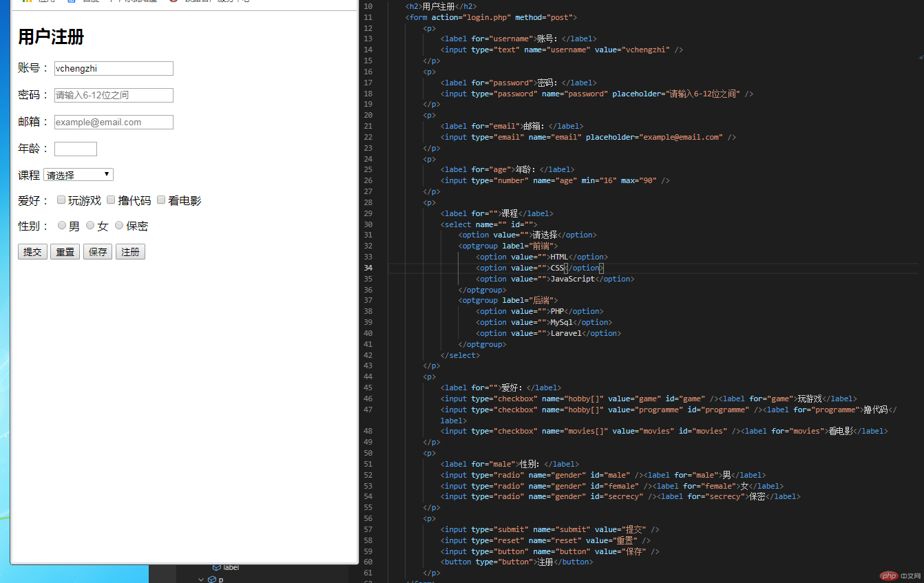
Task: Click the 账号： label text
Action: pos(34,68)
